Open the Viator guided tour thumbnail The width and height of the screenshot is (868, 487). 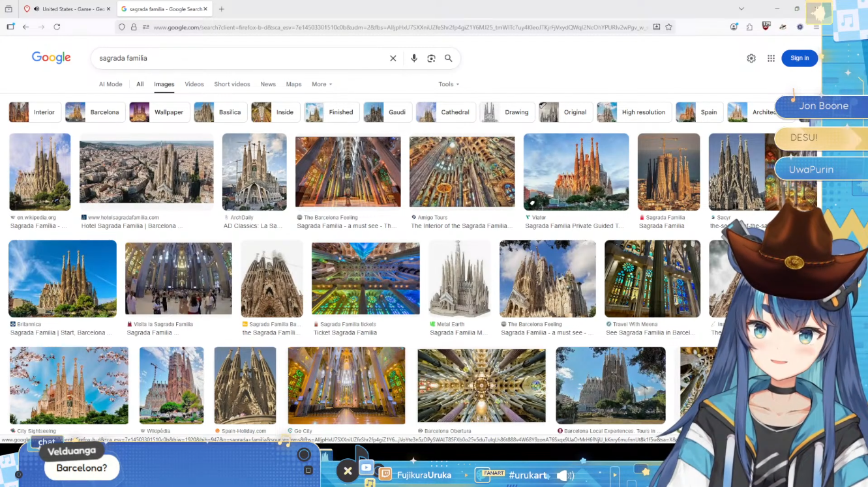click(x=576, y=172)
